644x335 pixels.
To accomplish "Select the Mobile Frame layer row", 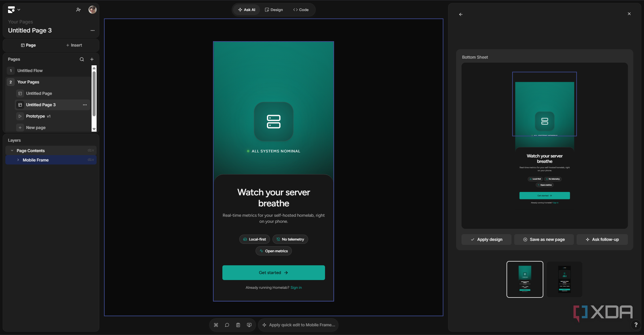I will (51, 160).
